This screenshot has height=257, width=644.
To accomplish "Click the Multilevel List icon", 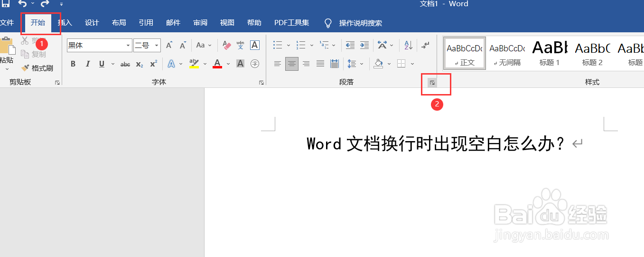I will (324, 45).
